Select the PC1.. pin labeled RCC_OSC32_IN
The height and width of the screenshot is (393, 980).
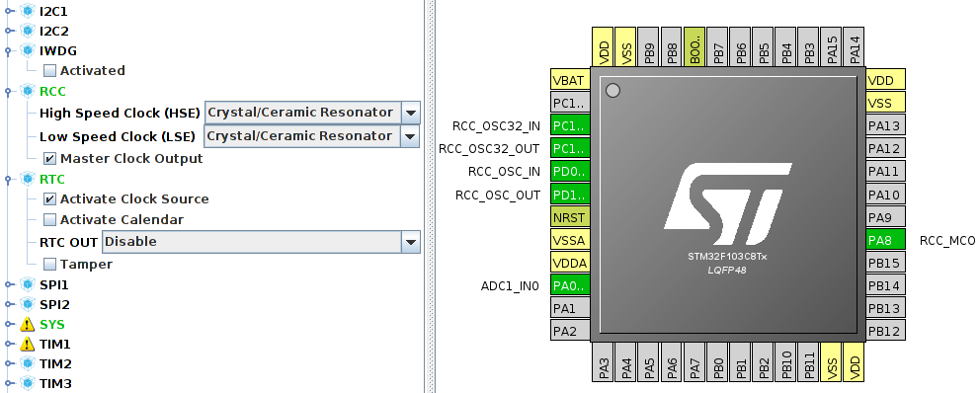[x=570, y=125]
